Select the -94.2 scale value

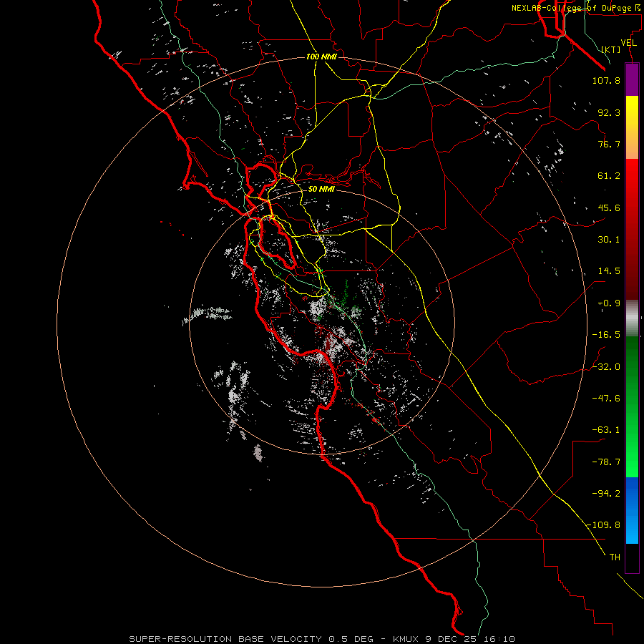tap(606, 493)
